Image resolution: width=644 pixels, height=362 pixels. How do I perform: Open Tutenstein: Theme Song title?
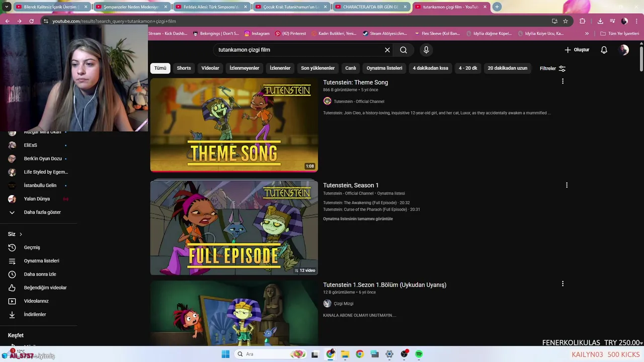(355, 82)
